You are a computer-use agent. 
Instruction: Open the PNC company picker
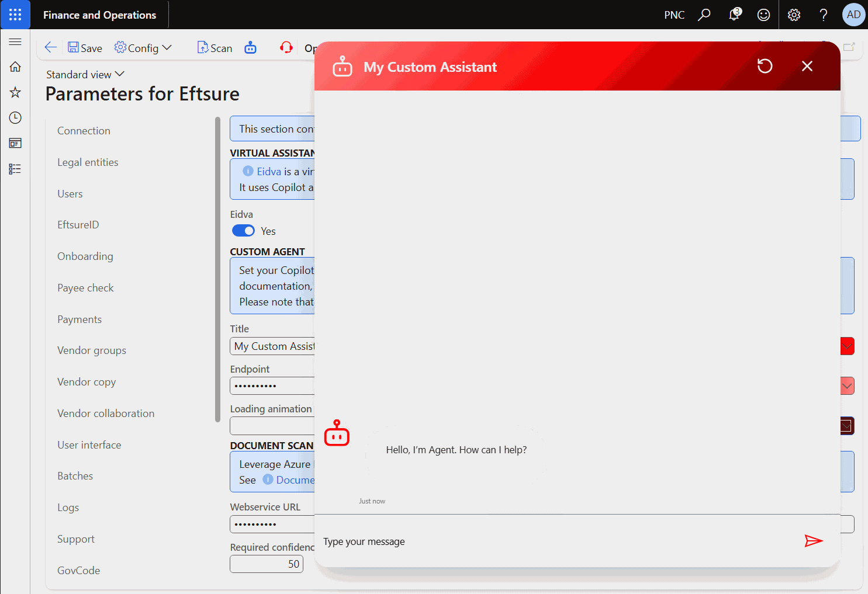(x=674, y=15)
